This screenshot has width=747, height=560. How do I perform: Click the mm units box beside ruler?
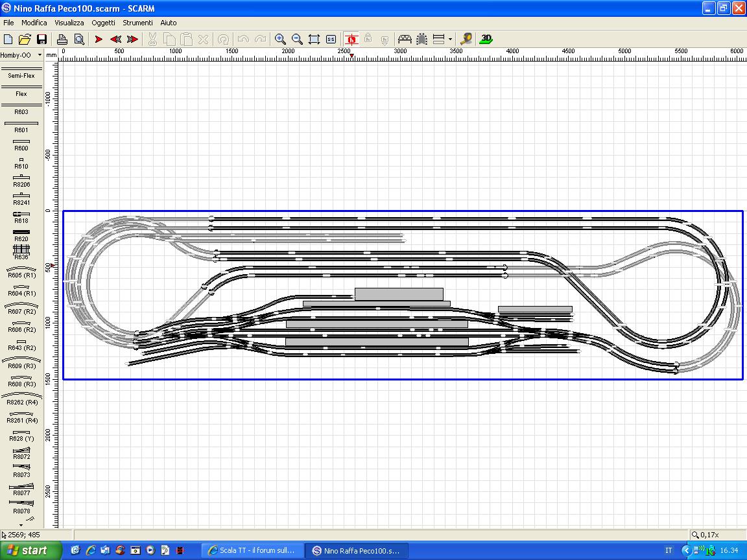pyautogui.click(x=51, y=55)
